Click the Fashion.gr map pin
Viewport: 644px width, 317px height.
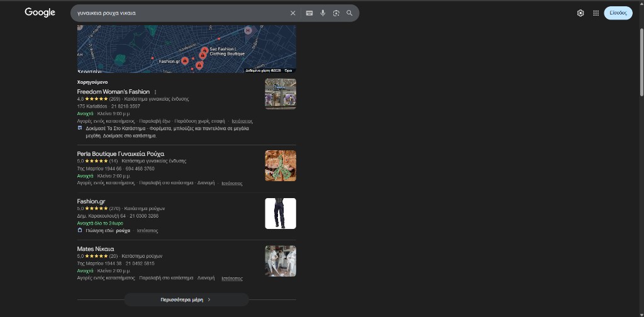click(185, 61)
